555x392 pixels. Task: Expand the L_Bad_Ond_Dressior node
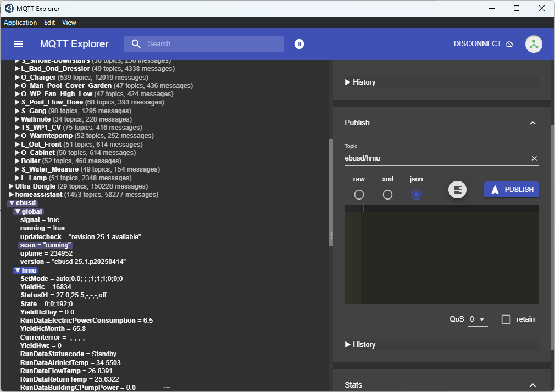tap(17, 69)
